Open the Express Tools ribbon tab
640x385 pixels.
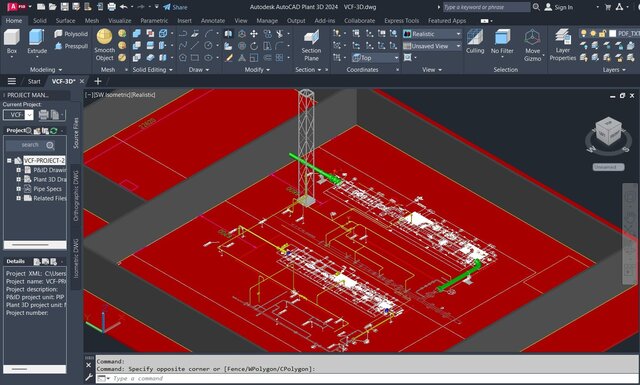[x=401, y=20]
